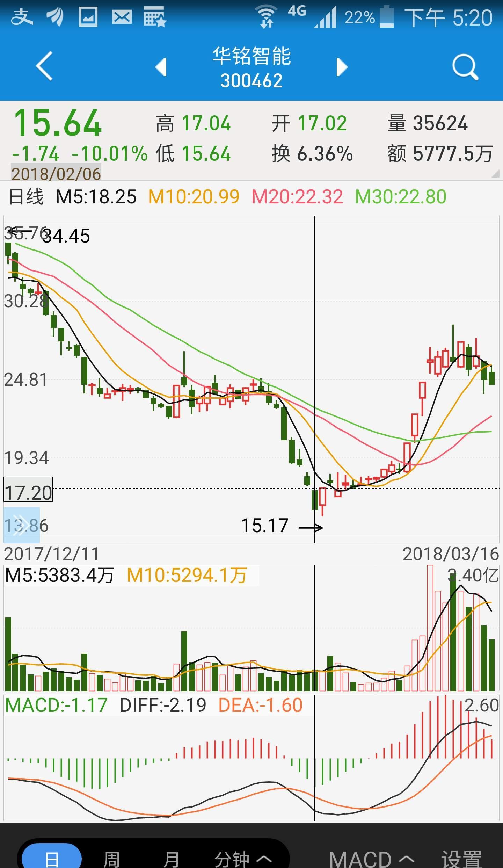Tap the 24.81 price axis label
This screenshot has width=503, height=868.
25,380
